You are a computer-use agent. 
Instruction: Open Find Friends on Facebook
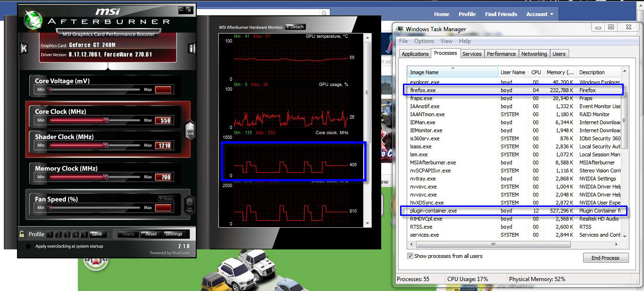point(501,14)
